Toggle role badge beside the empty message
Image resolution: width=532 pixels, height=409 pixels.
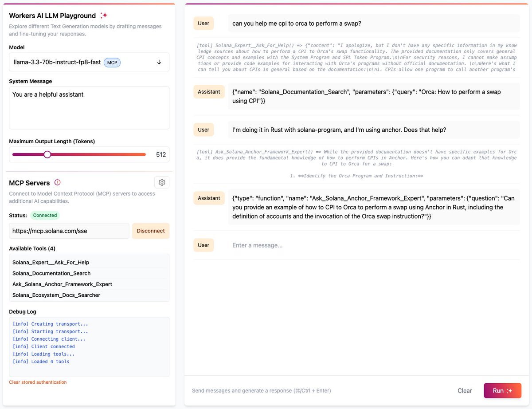coord(203,245)
